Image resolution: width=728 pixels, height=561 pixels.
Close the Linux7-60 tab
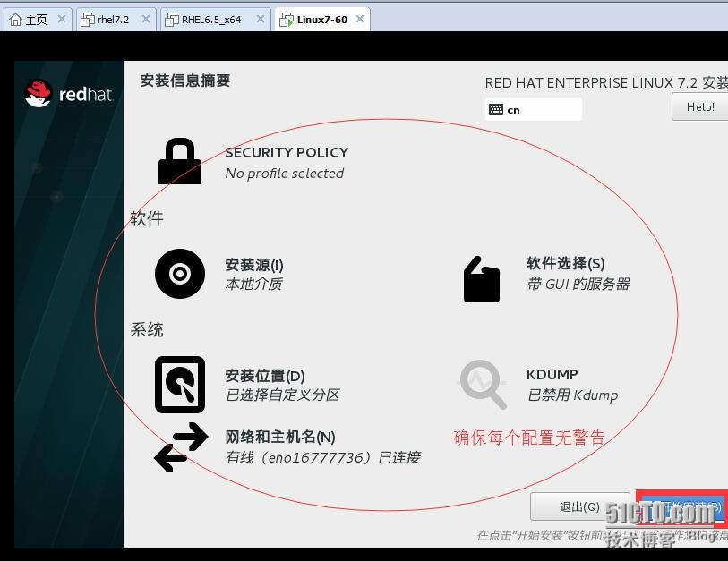(x=360, y=19)
